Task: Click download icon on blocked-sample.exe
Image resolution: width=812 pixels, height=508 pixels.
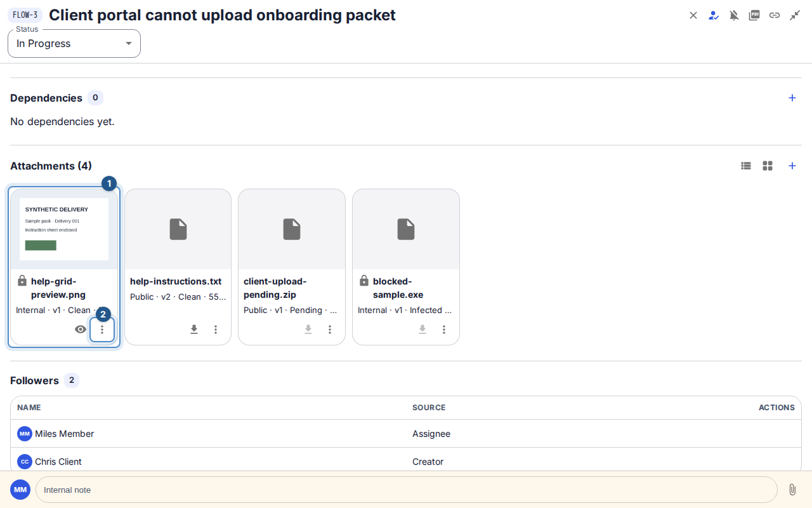Action: click(x=422, y=330)
